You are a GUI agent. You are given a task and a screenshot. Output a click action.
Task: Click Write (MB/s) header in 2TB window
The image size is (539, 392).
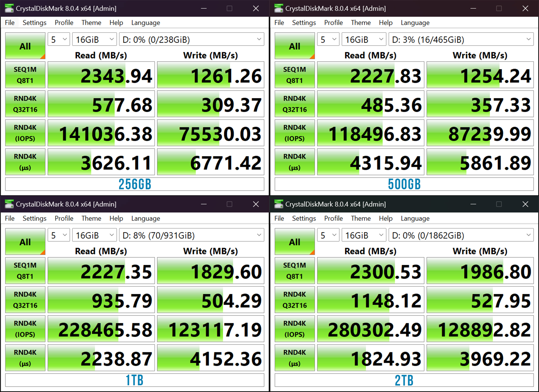click(x=480, y=251)
